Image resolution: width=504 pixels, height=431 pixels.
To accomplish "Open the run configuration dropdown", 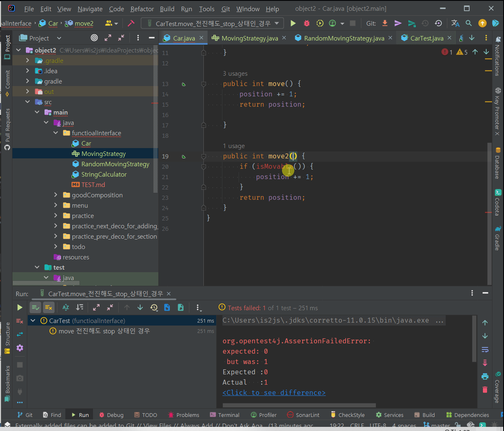I will 213,24.
